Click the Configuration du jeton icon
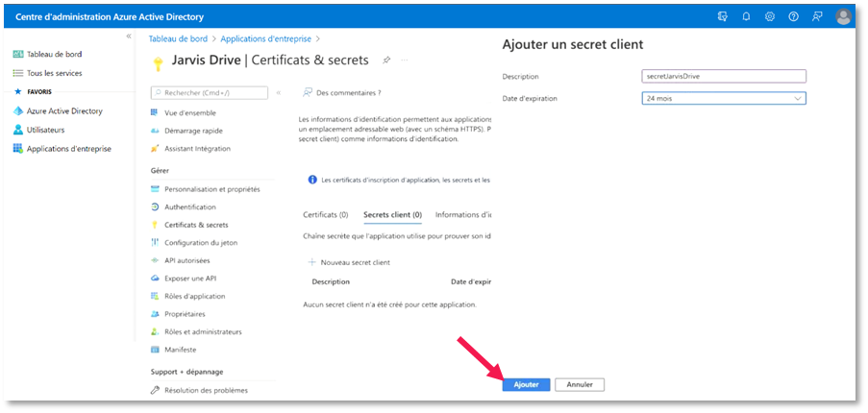This screenshot has height=413, width=868. (155, 243)
